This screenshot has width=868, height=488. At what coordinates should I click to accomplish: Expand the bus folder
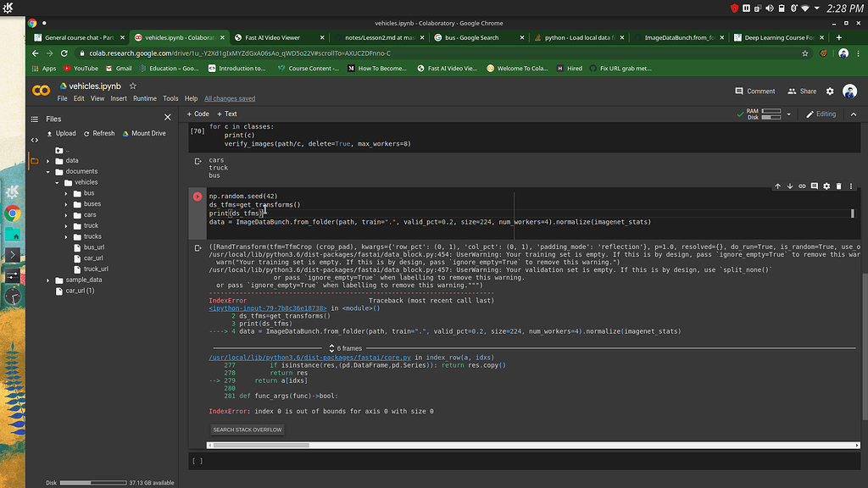click(x=65, y=192)
